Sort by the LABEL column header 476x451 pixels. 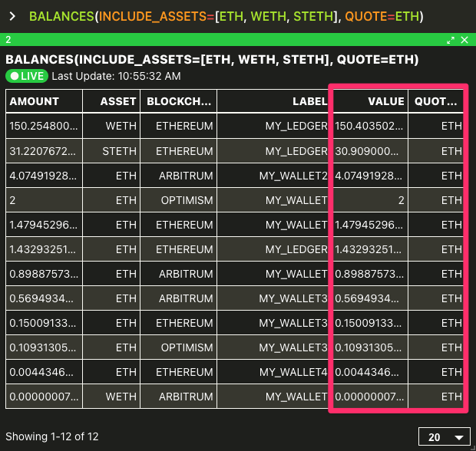273,101
